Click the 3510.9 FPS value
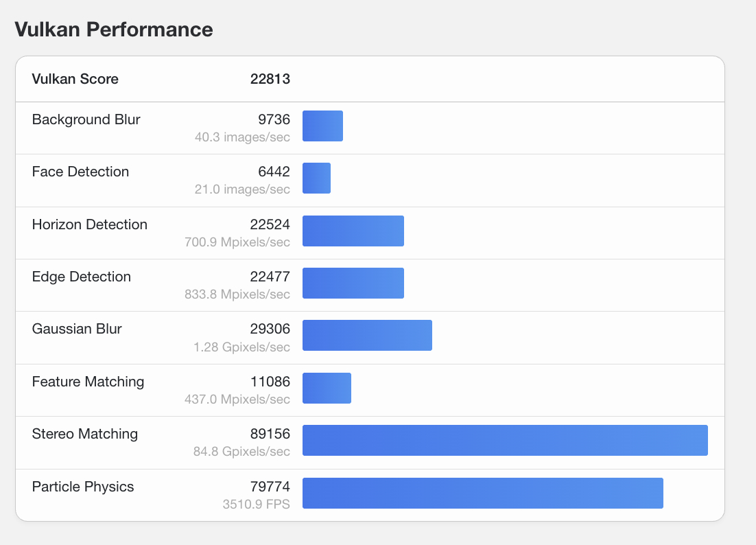The width and height of the screenshot is (756, 545). [256, 505]
